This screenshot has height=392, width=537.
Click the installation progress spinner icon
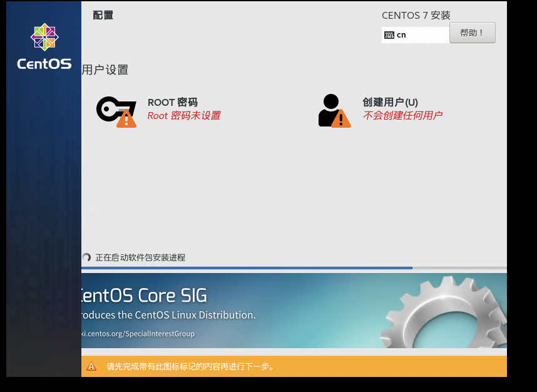coord(86,257)
